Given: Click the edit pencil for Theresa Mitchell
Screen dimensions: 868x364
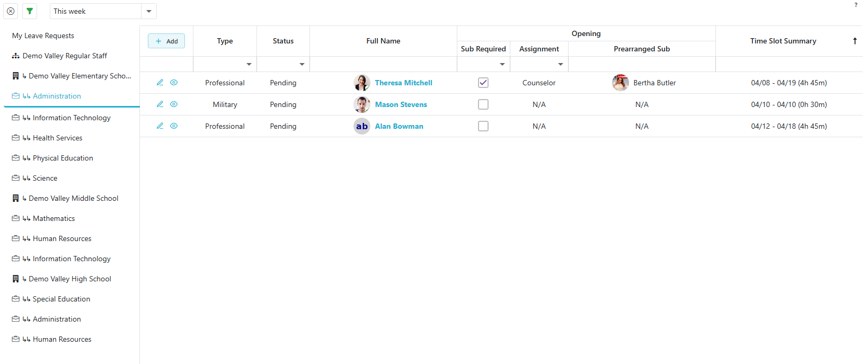Looking at the screenshot, I should point(160,83).
